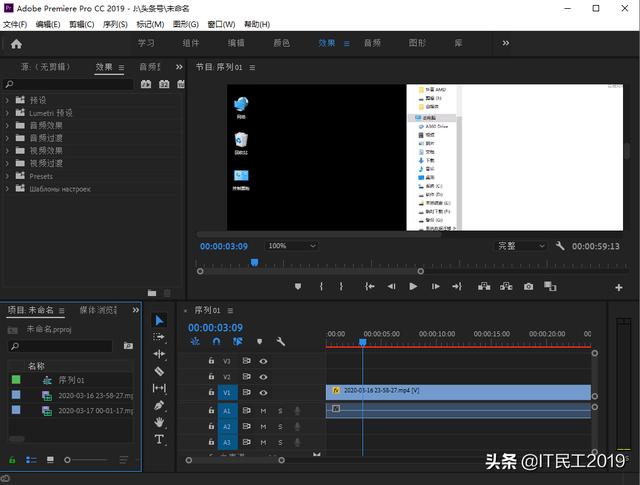Expand the Lumetri 预设 folder
The image size is (640, 485).
point(7,113)
